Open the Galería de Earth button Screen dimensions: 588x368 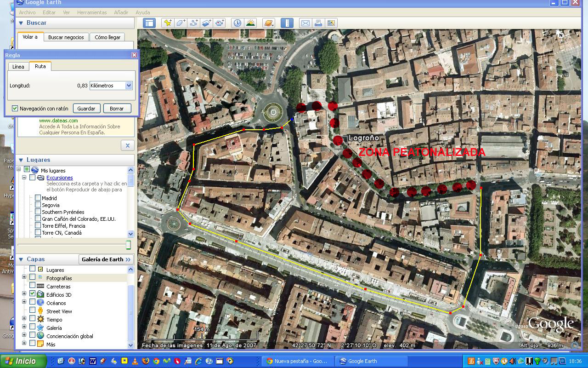(106, 259)
